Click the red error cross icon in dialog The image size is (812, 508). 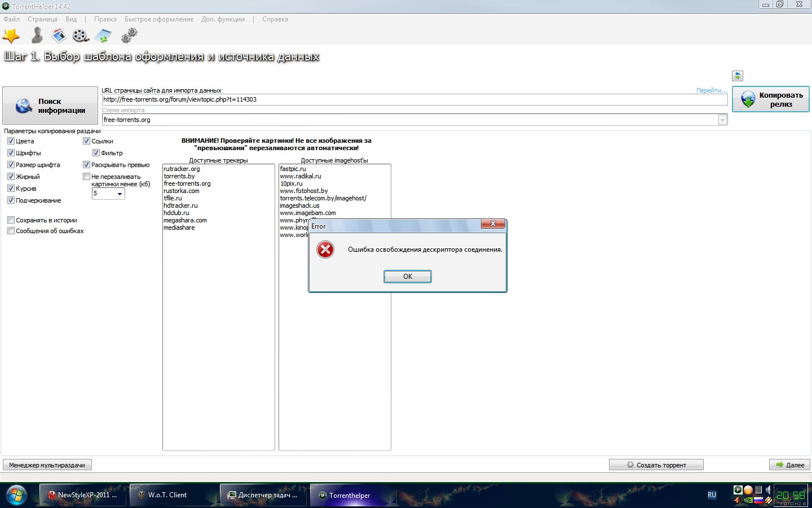pos(325,249)
